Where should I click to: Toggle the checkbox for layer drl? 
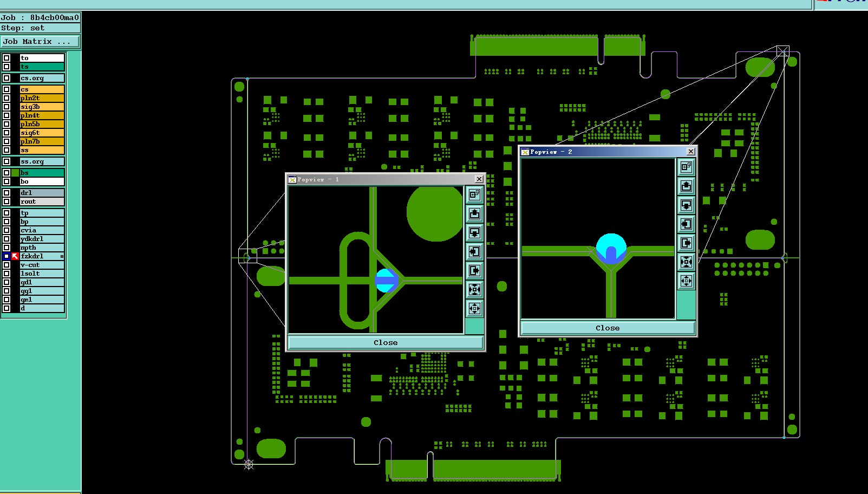(6, 193)
